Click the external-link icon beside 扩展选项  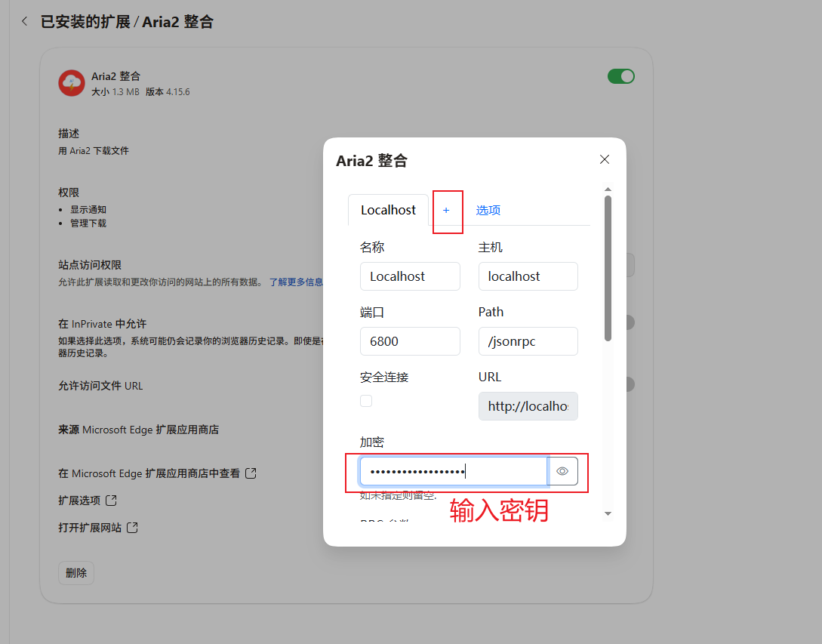111,501
